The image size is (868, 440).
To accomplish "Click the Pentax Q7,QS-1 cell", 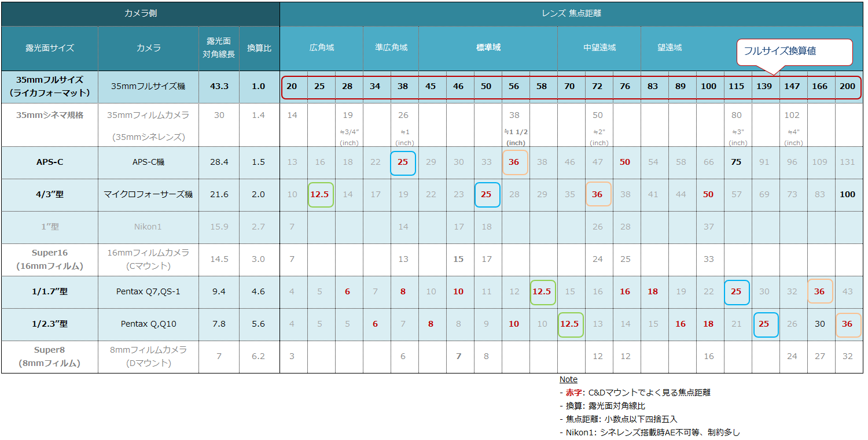I will 148,291.
